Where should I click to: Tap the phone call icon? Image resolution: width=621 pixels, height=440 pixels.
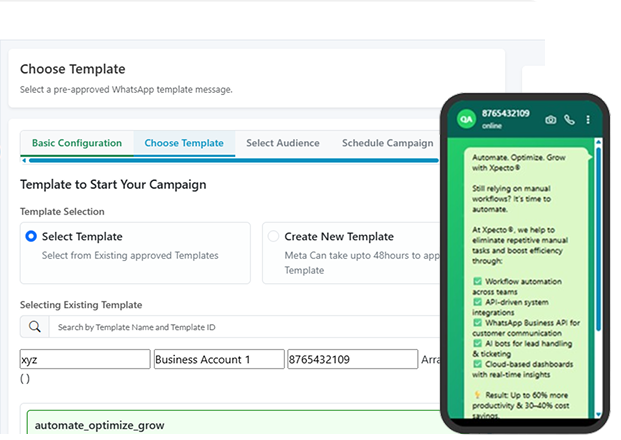point(569,120)
